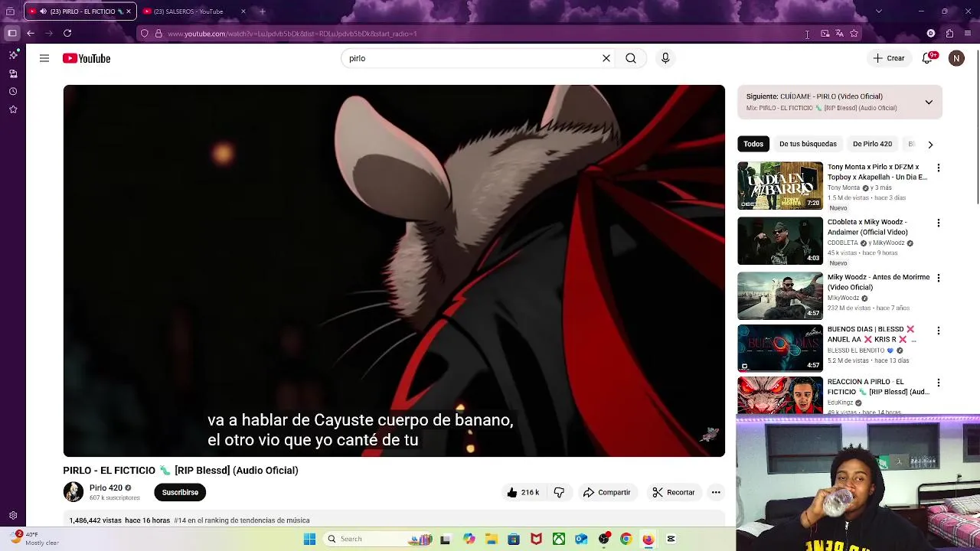Open Cdobleta x Miky Woodz Andaimer thumbnail
The image size is (980, 551).
coord(780,240)
